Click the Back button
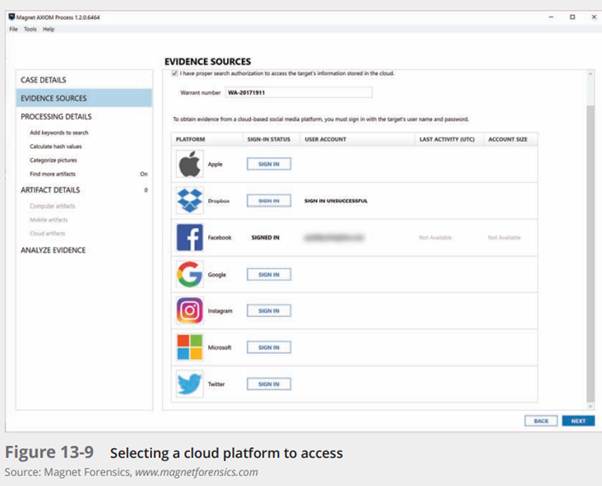The width and height of the screenshot is (602, 486). 541,421
